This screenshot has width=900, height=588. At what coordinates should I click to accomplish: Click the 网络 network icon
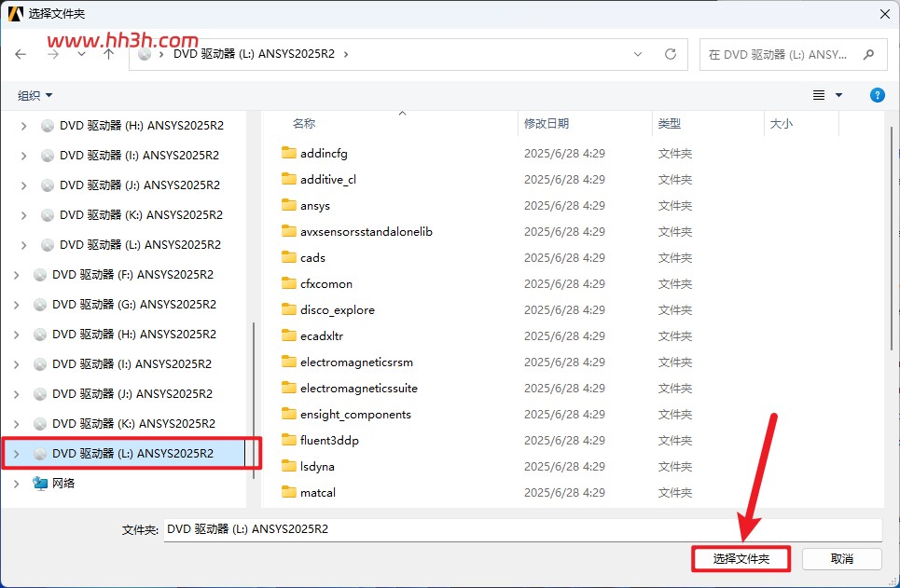[x=39, y=483]
